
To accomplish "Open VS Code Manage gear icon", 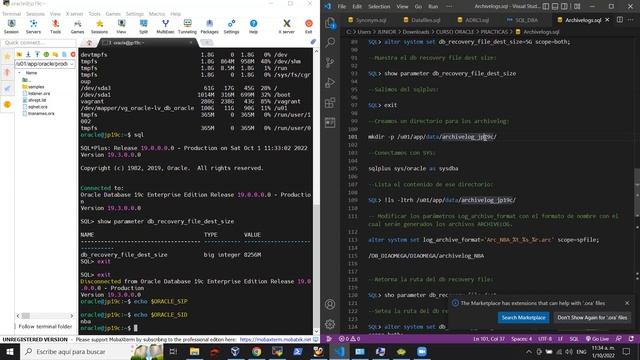I will (x=330, y=324).
